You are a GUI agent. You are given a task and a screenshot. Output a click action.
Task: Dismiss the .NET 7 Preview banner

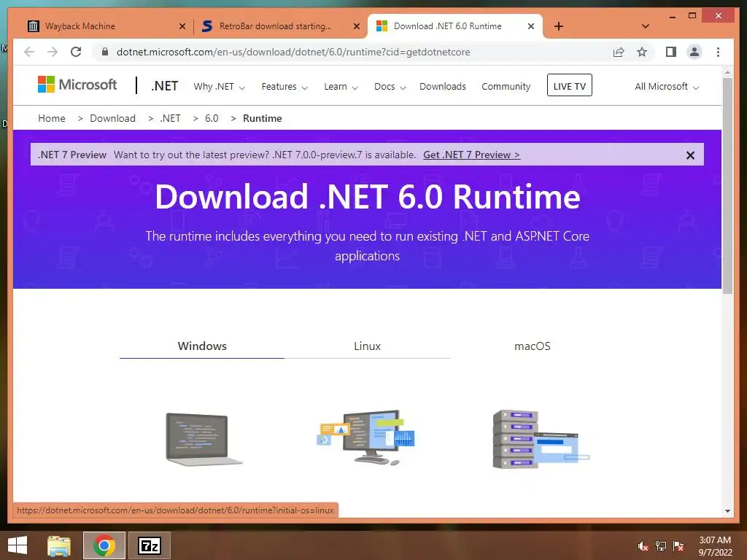click(690, 155)
